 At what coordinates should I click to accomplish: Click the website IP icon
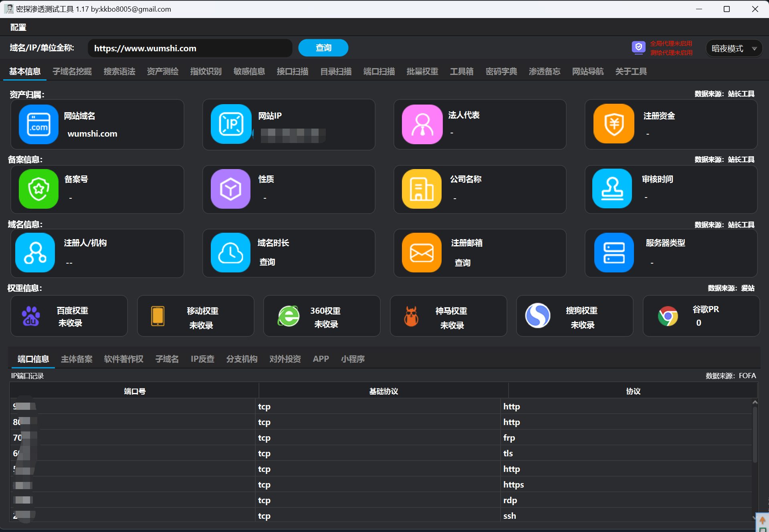pos(231,124)
